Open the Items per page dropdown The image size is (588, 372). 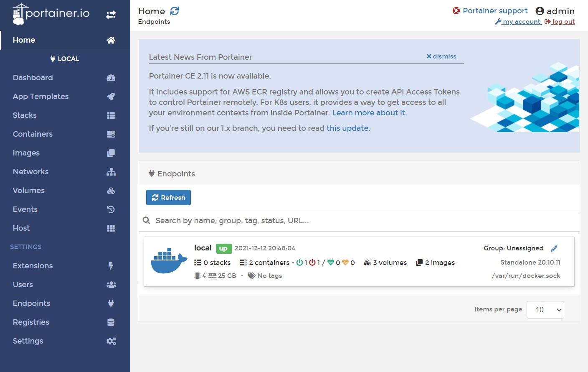pyautogui.click(x=545, y=310)
